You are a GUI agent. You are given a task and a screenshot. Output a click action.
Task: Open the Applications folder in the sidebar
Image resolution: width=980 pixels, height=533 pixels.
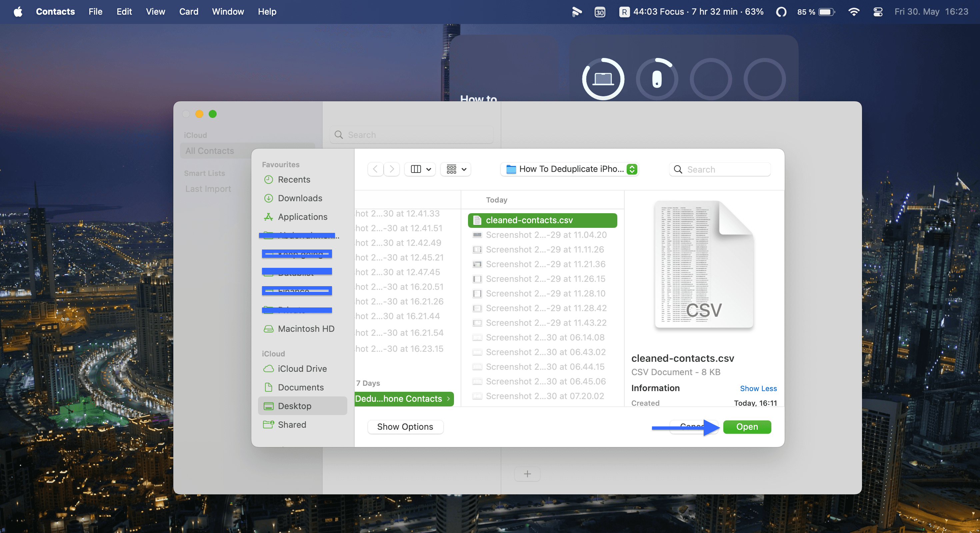coord(302,216)
